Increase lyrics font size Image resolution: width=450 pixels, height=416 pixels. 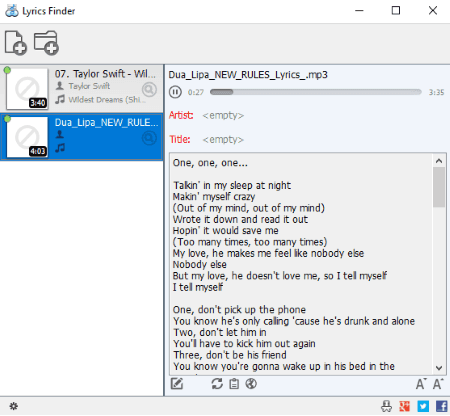pos(438,384)
